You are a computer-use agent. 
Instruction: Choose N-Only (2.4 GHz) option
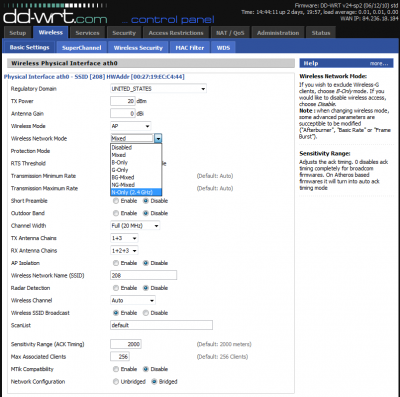pyautogui.click(x=136, y=192)
